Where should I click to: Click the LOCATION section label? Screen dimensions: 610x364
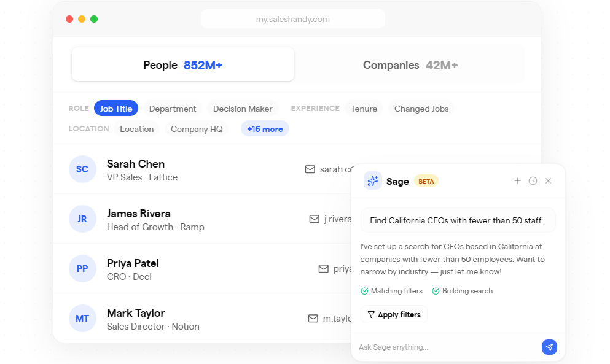88,129
